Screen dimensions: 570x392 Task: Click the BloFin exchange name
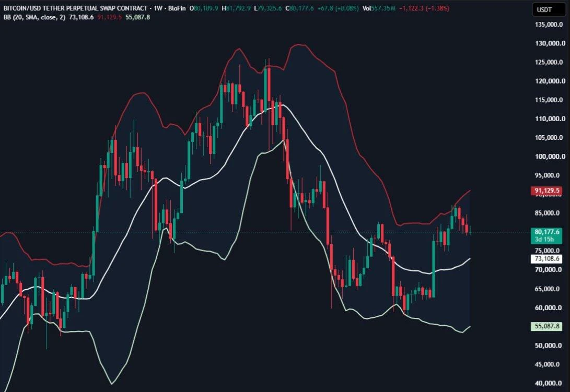click(x=177, y=8)
